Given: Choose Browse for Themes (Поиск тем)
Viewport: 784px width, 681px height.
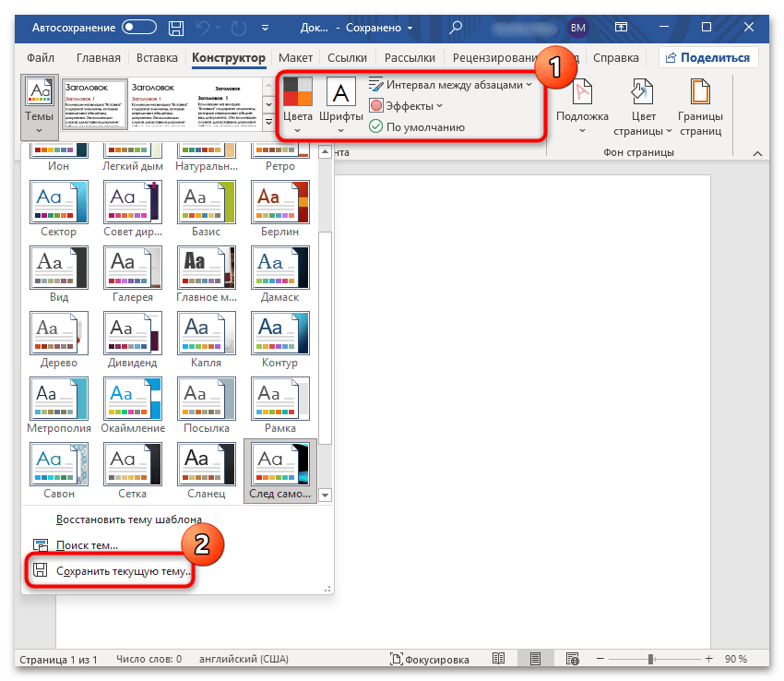Looking at the screenshot, I should (88, 545).
